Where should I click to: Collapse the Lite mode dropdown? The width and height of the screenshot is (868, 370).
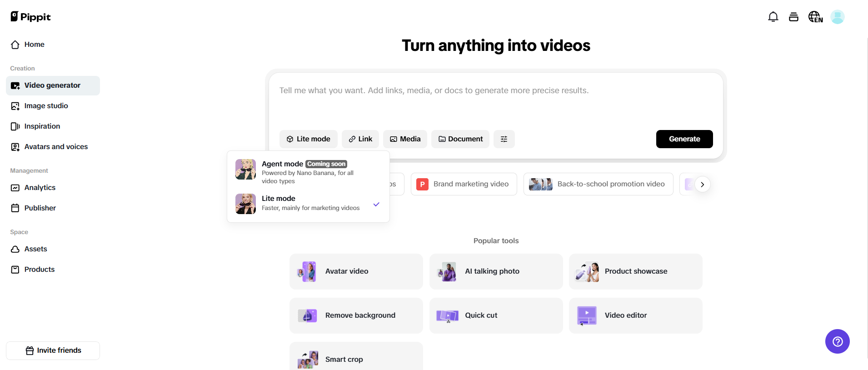(308, 139)
